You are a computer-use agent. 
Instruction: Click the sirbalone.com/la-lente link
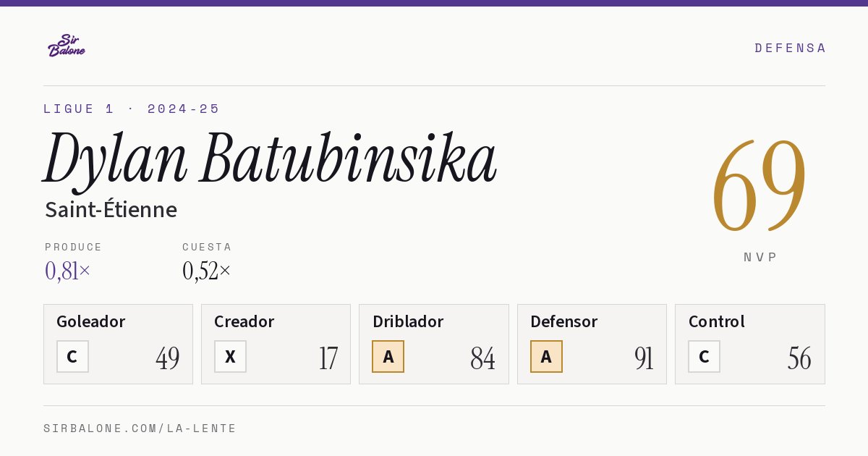click(x=140, y=428)
